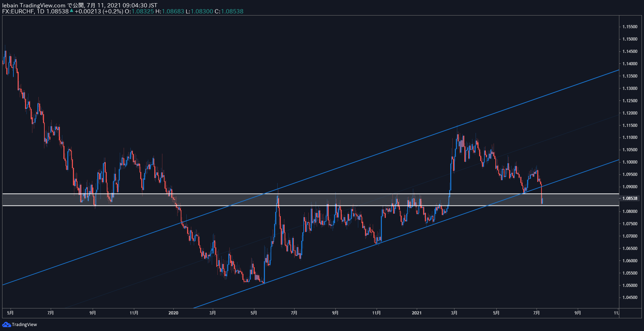The height and width of the screenshot is (331, 644).
Task: Select the lower white horizontal support line
Action: 310,206
